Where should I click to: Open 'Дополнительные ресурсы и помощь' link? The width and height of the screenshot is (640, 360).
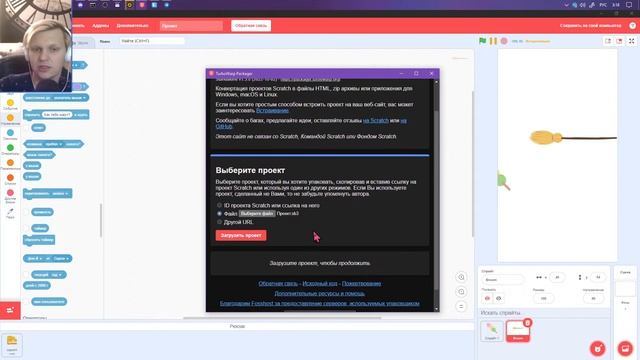click(x=320, y=293)
